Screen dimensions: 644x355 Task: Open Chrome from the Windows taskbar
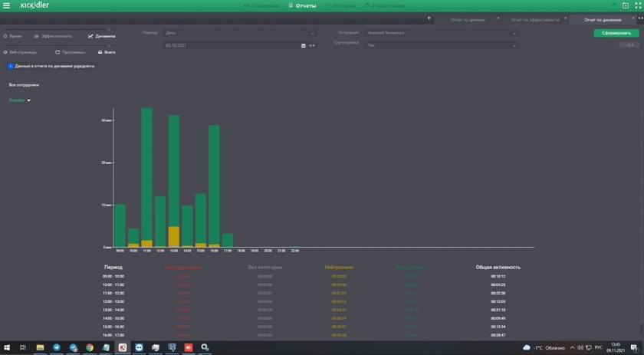tap(90, 347)
